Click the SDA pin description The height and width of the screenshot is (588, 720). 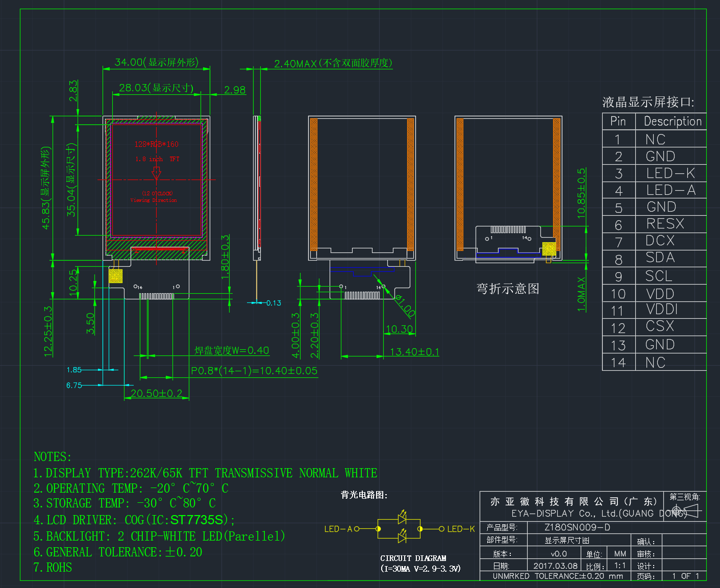coord(660,258)
